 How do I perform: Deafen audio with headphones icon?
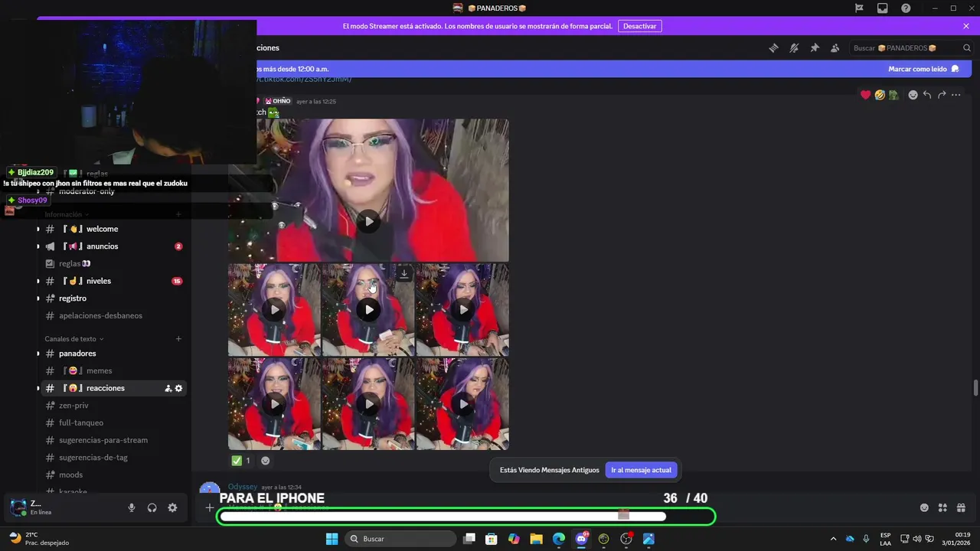152,507
